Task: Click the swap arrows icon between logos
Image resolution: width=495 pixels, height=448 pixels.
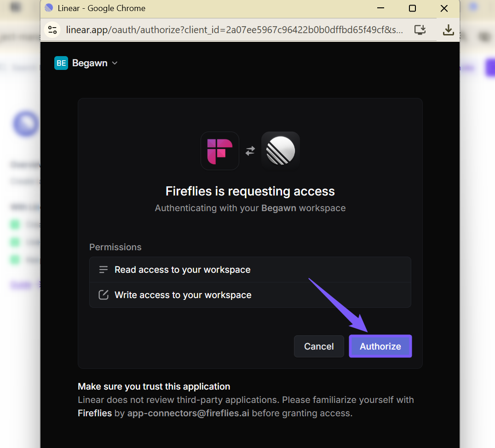Action: tap(250, 151)
